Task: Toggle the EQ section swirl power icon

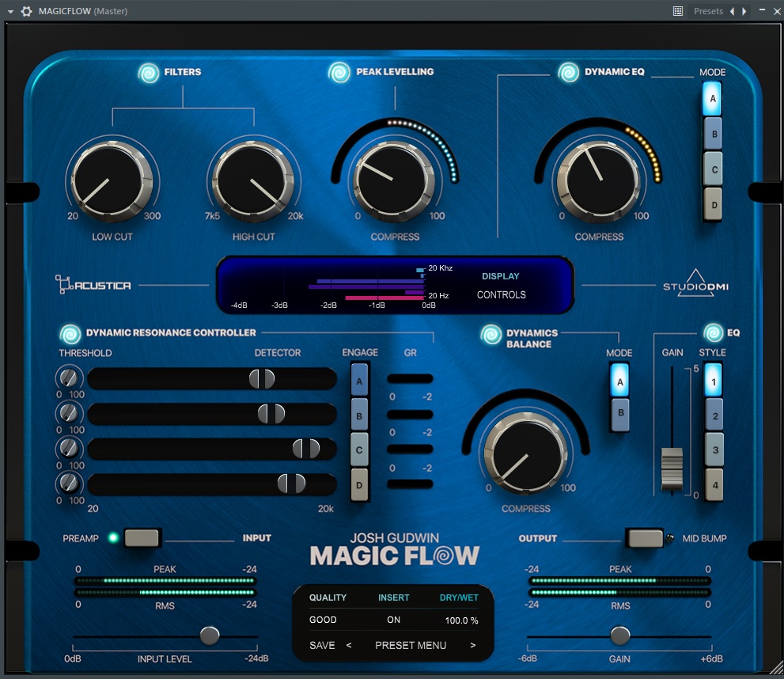Action: pyautogui.click(x=714, y=332)
